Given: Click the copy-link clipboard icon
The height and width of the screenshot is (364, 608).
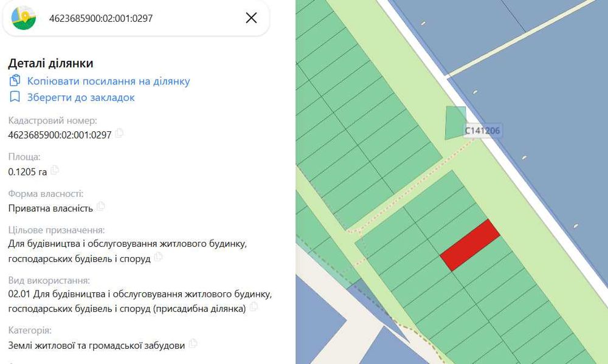Looking at the screenshot, I should (x=15, y=81).
